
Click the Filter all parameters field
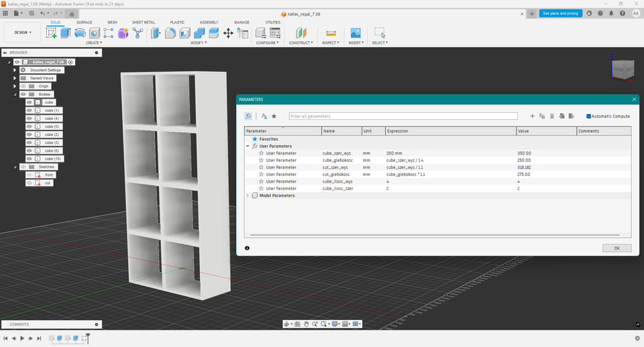click(403, 116)
